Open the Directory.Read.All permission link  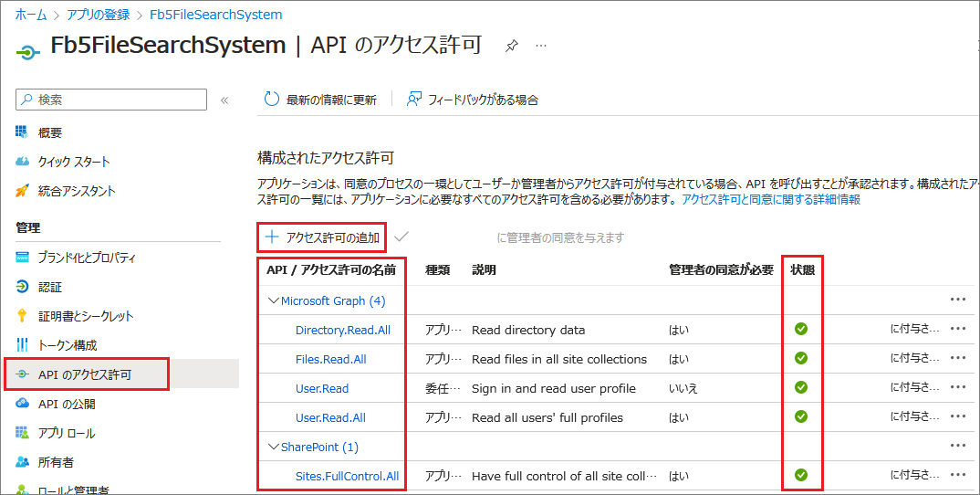(x=342, y=330)
